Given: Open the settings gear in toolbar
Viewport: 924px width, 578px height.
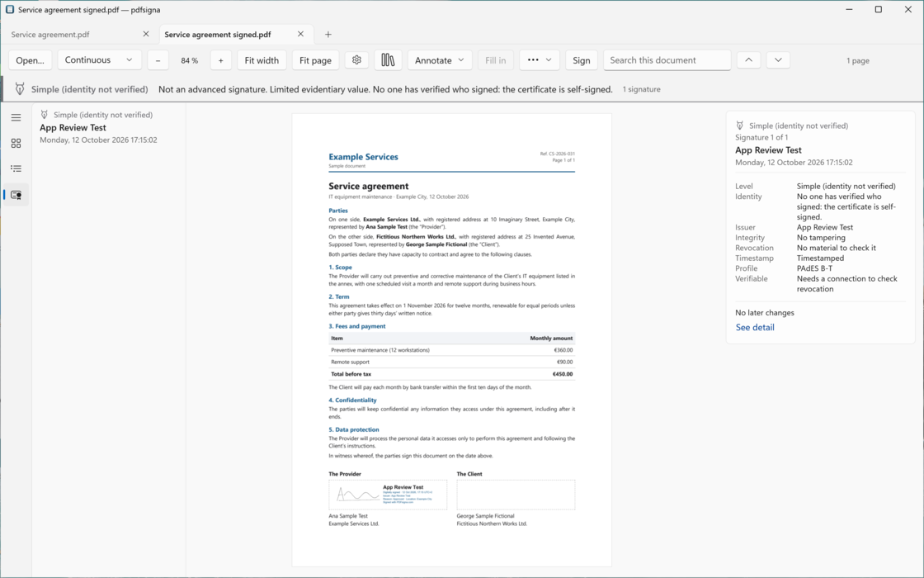Looking at the screenshot, I should 356,60.
